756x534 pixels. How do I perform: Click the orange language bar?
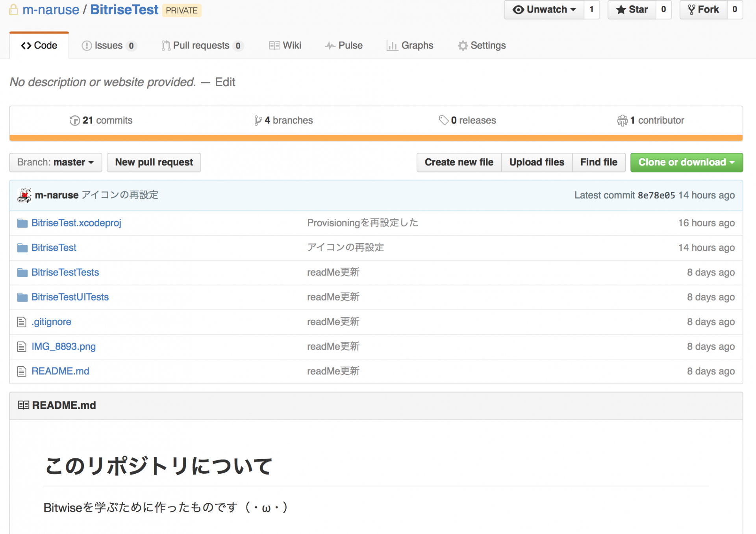point(376,138)
